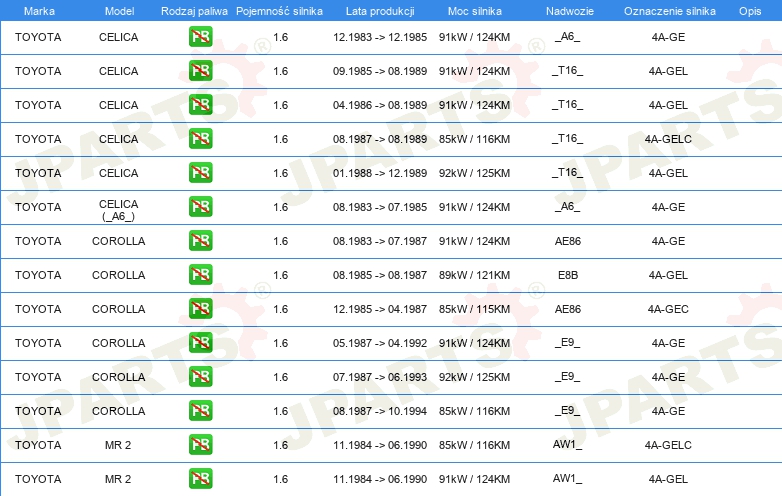Select the Nadwozie column header
782x496 pixels.
(570, 11)
